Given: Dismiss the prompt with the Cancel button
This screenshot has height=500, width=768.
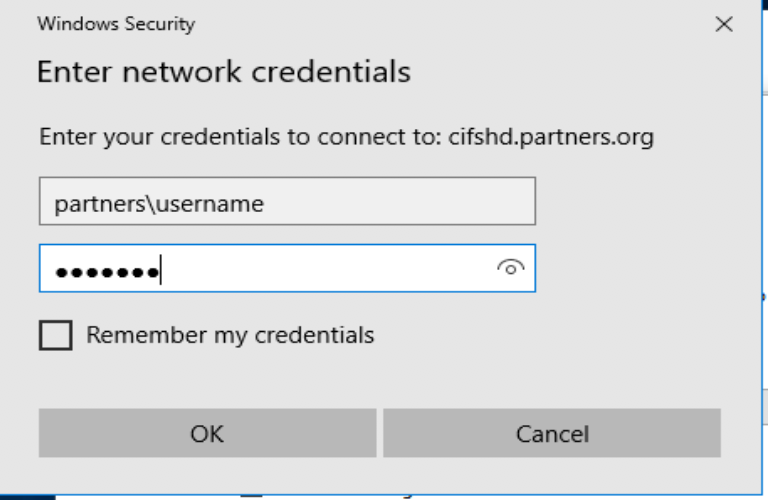Looking at the screenshot, I should (x=552, y=433).
